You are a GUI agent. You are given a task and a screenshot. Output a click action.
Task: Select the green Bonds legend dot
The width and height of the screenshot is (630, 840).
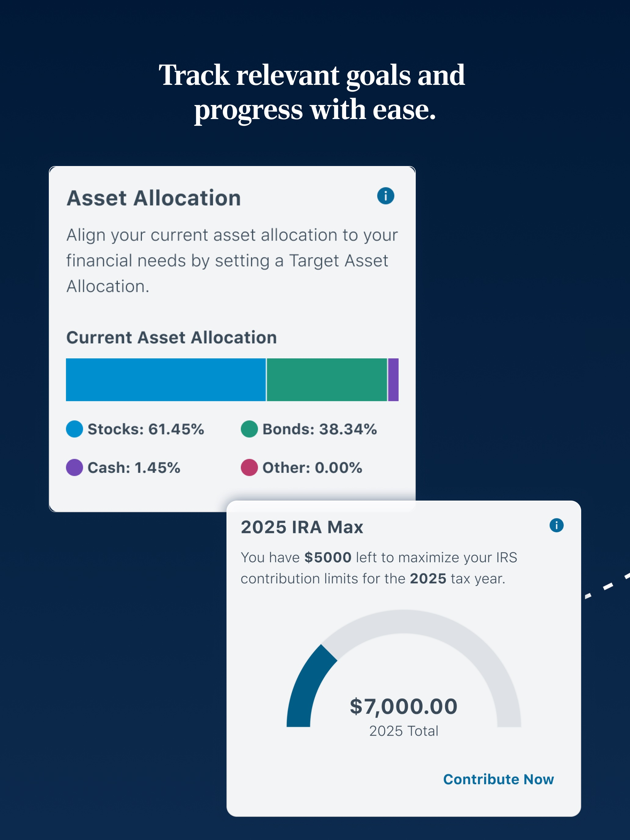click(x=249, y=429)
